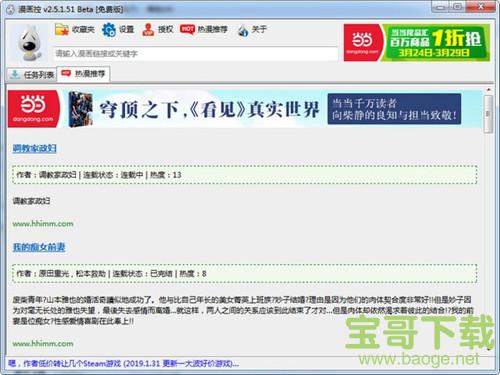Open 热漫推荐 HOT toolbar item
The image size is (500, 375).
coord(204,29)
